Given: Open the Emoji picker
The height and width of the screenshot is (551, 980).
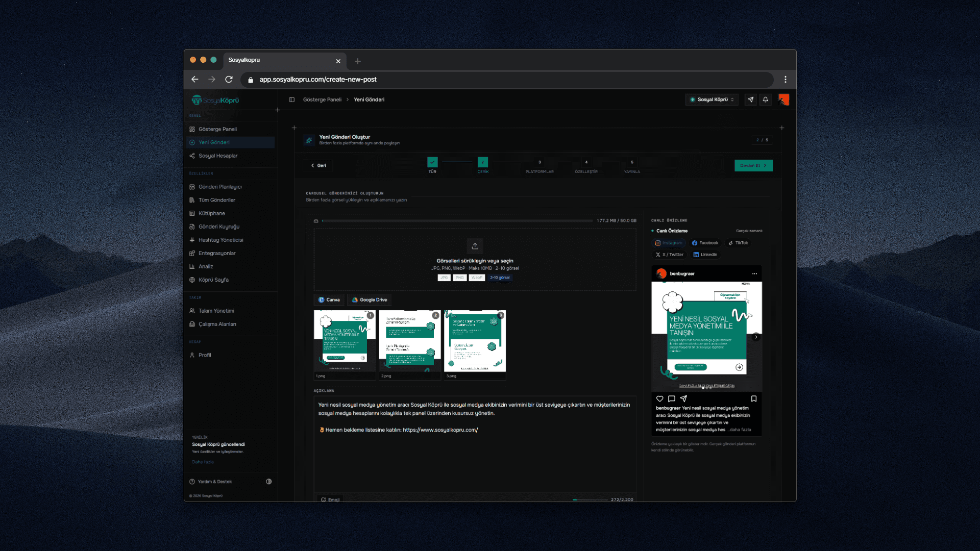Looking at the screenshot, I should [330, 499].
